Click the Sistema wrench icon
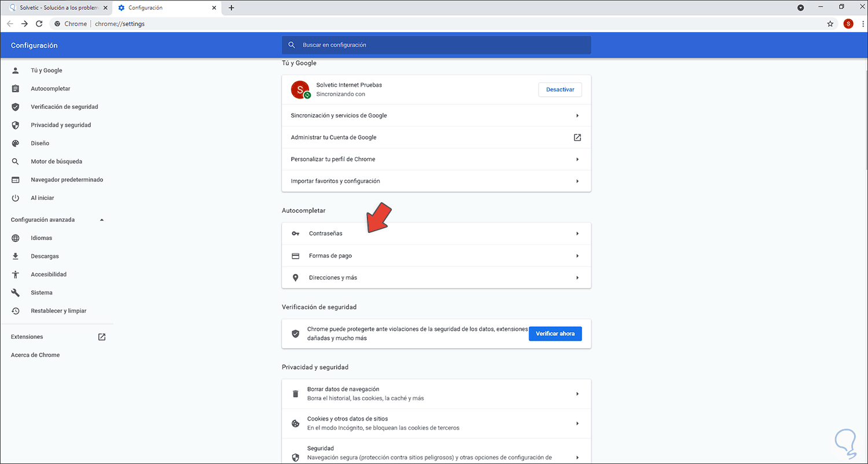Image resolution: width=868 pixels, height=464 pixels. coord(16,293)
